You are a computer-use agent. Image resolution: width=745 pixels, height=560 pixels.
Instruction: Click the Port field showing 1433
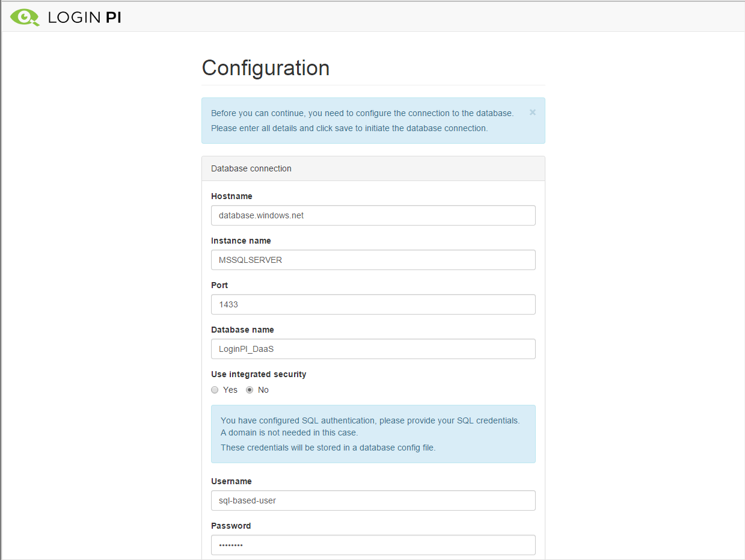(373, 304)
